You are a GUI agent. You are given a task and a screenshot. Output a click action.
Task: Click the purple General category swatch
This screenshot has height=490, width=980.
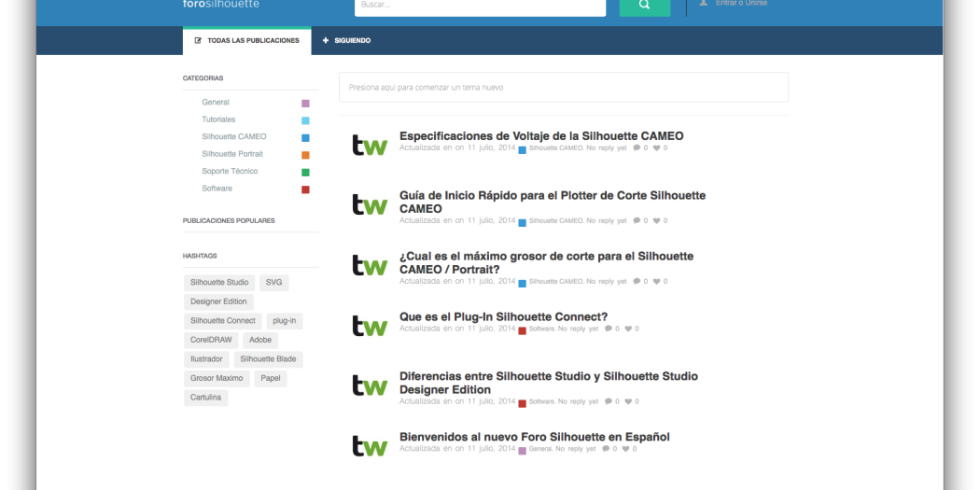305,104
